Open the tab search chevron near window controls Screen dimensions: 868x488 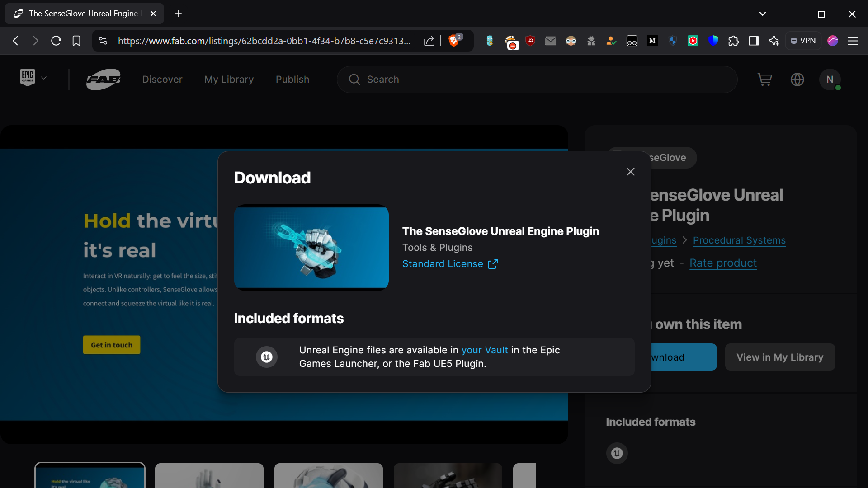click(x=763, y=14)
